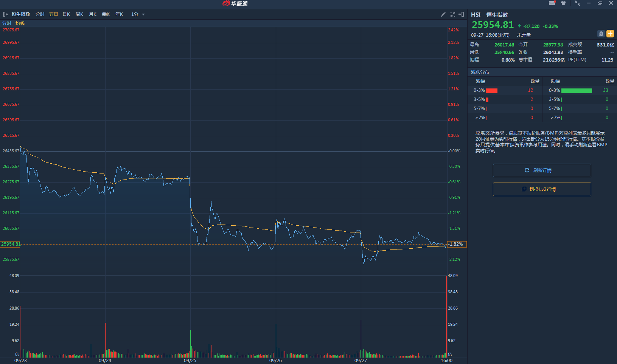Screen dimensions: 617x364
Task: Select the 季K chart tab
Action: [x=106, y=14]
